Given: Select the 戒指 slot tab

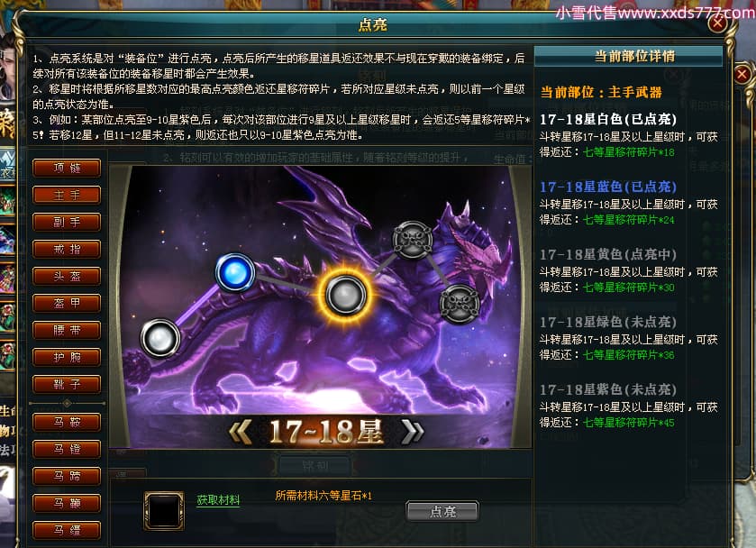Looking at the screenshot, I should tap(67, 249).
